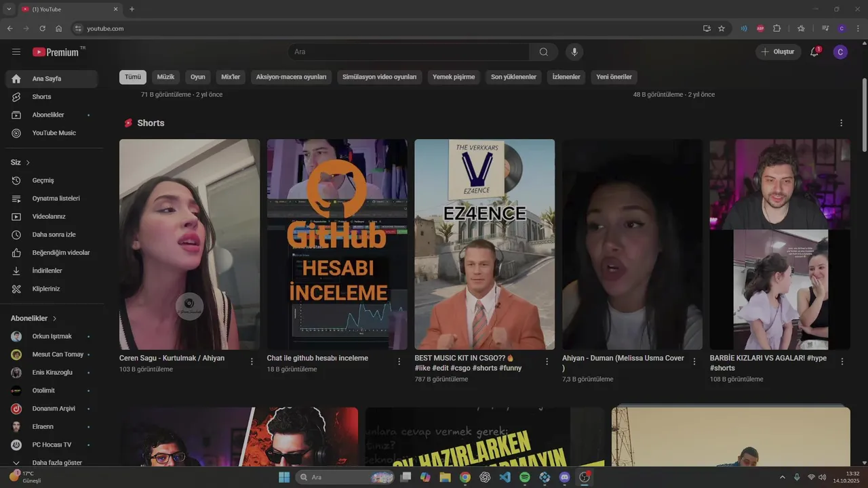Select the Simülasyon video oyunları chip
Image resolution: width=868 pixels, height=488 pixels.
[x=380, y=77]
